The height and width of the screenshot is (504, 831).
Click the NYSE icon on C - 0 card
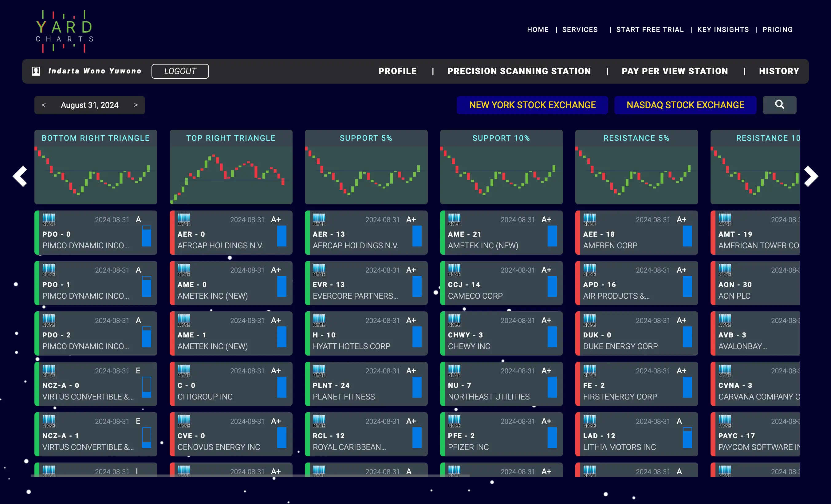184,371
